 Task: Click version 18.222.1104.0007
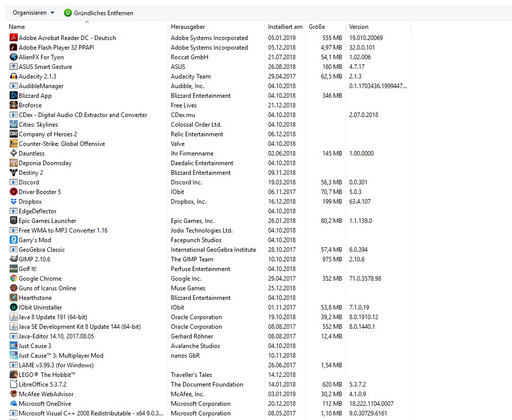click(x=371, y=404)
